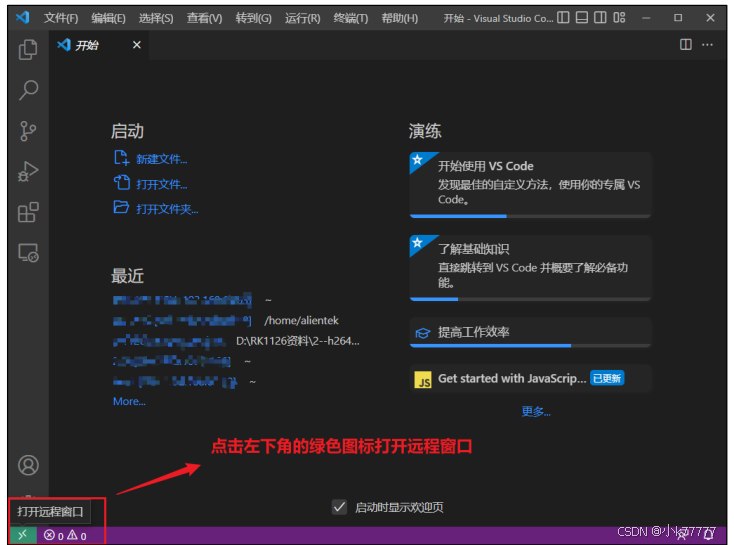Open the 查看(V) menu
Viewport: 734px width, 545px height.
[x=204, y=18]
